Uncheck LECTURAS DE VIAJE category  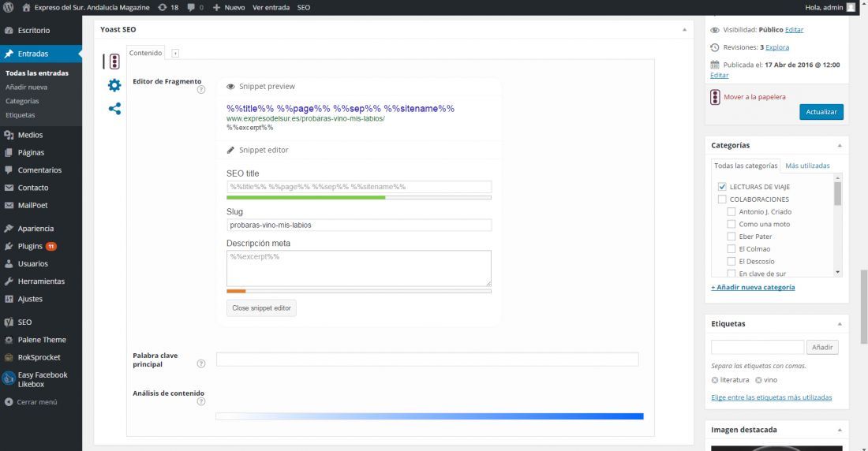[x=722, y=187]
